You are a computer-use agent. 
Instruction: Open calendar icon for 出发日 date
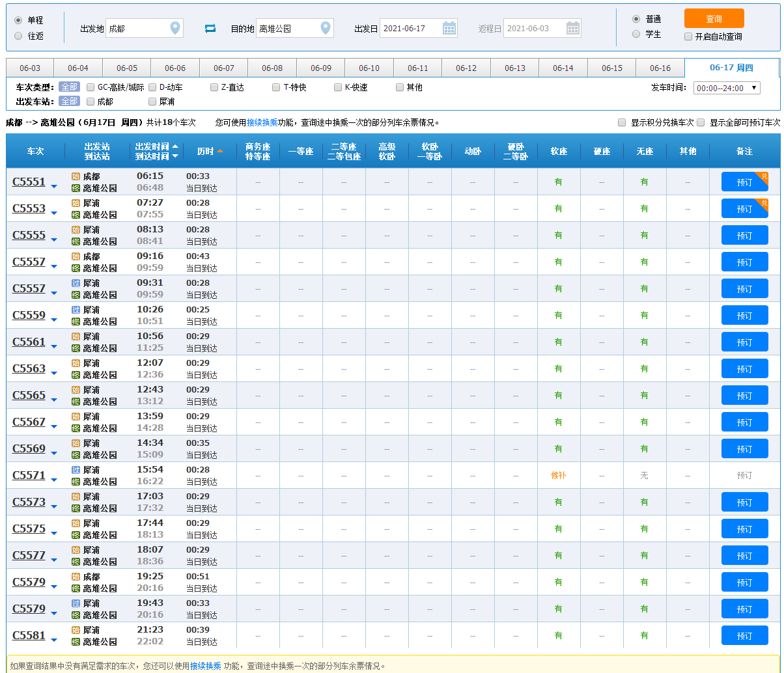coord(449,28)
